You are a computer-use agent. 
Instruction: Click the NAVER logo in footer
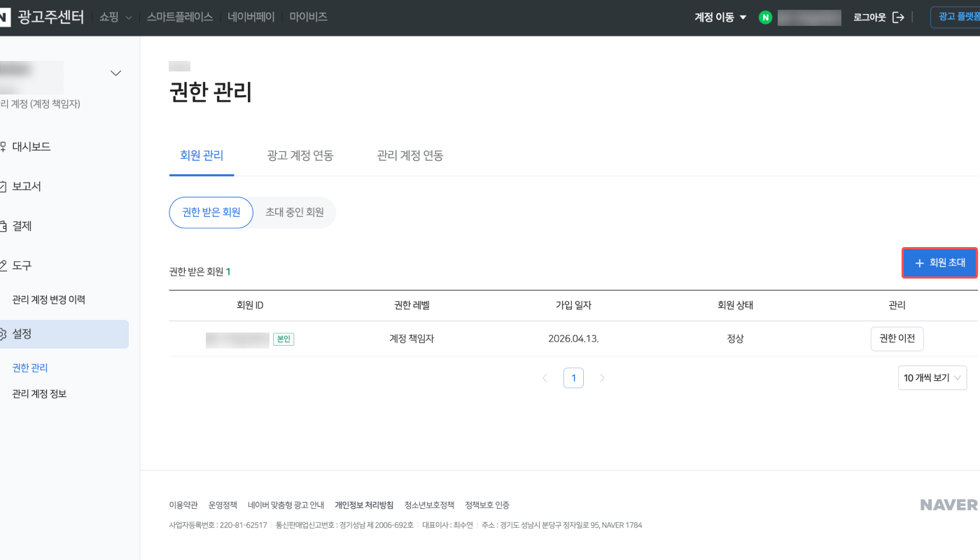(x=948, y=505)
